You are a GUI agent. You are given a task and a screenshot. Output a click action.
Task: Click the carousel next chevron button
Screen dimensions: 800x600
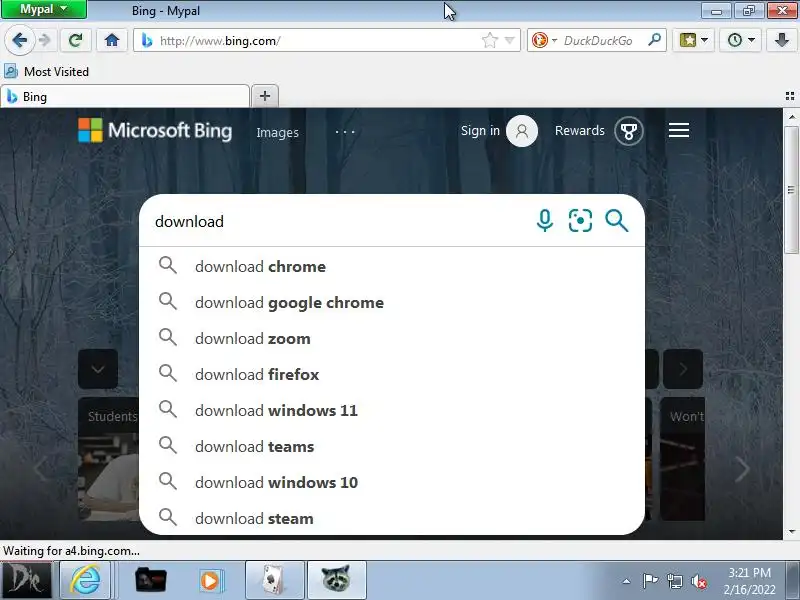click(x=683, y=369)
